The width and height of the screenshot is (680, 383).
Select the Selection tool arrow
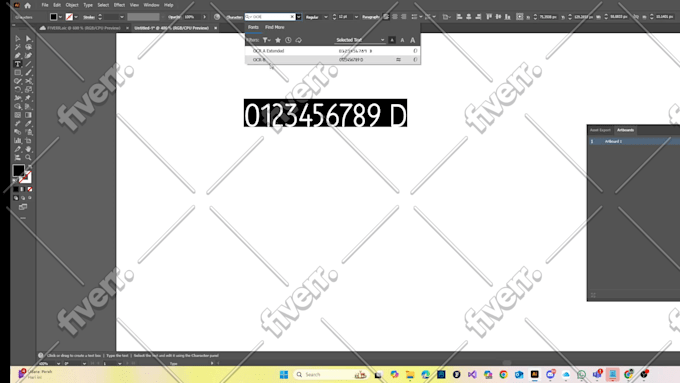point(18,39)
